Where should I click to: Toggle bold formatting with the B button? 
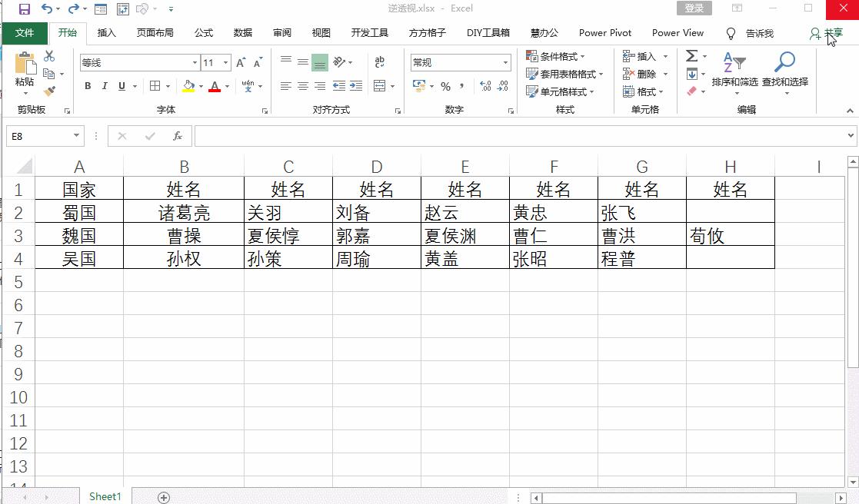pos(88,85)
